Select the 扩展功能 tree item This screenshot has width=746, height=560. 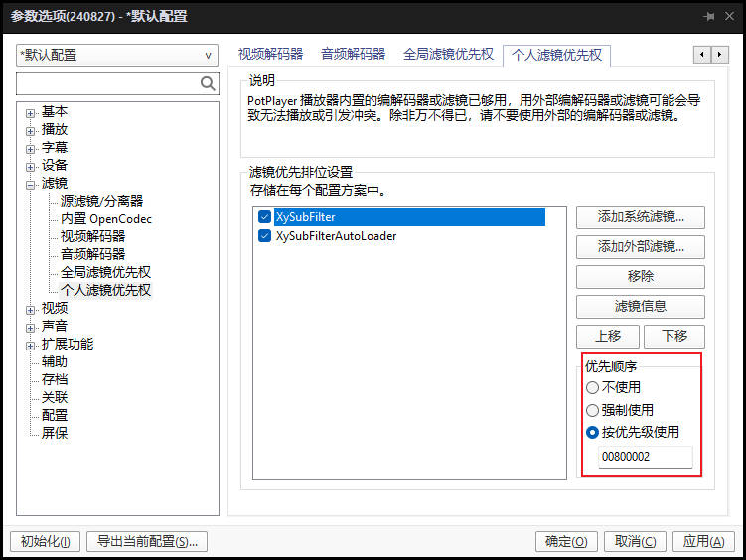[68, 344]
